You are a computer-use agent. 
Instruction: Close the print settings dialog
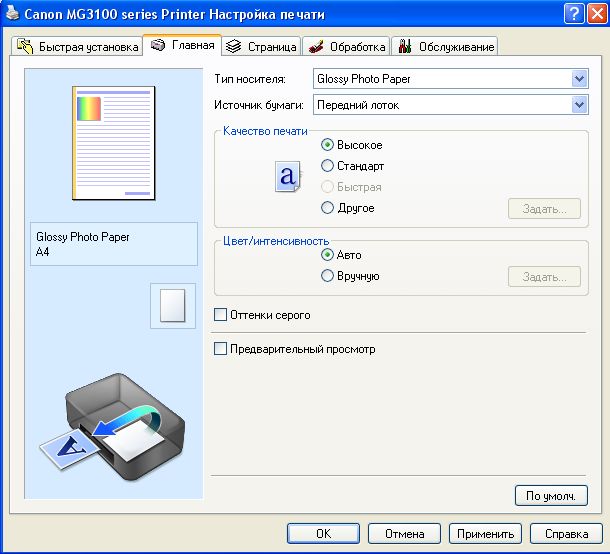pos(597,14)
